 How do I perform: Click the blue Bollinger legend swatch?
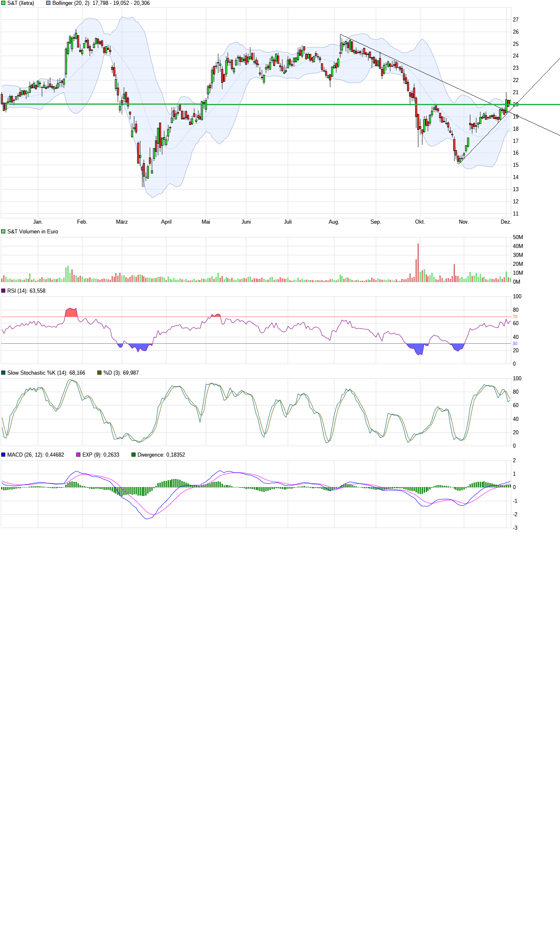click(x=48, y=3)
